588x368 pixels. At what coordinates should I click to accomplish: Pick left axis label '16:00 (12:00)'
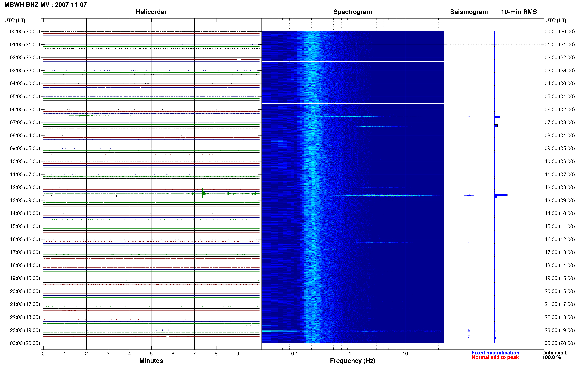click(x=25, y=239)
